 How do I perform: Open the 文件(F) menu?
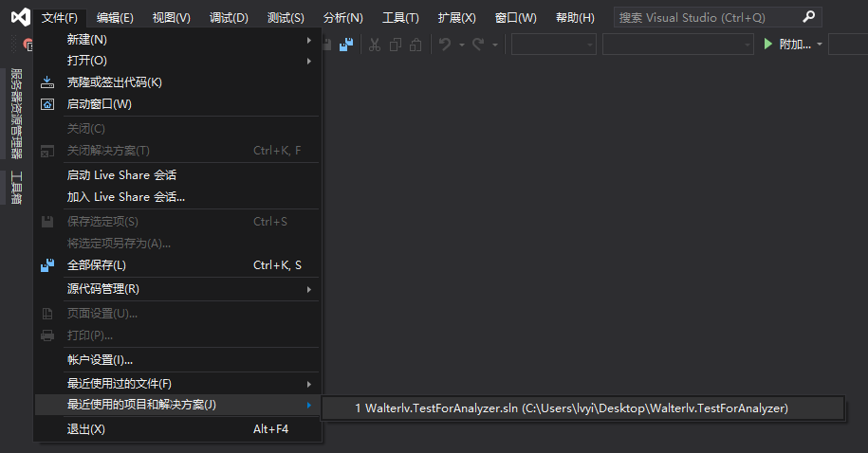pos(59,18)
